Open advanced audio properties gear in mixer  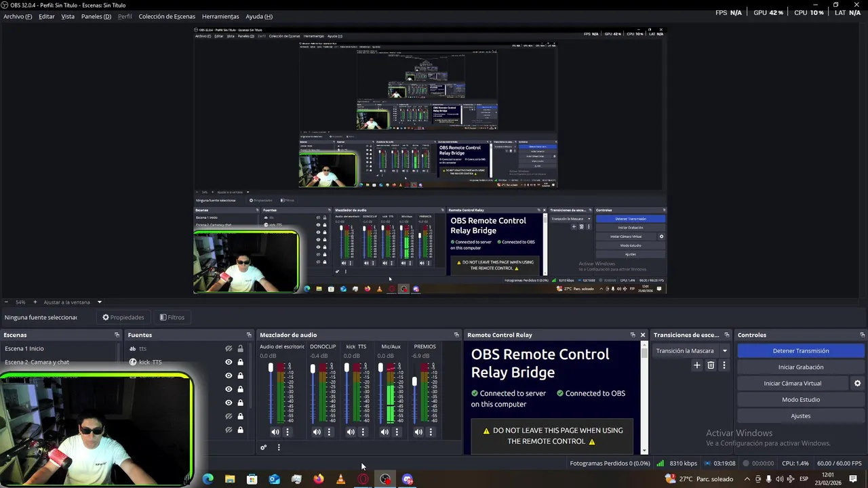pos(264,447)
